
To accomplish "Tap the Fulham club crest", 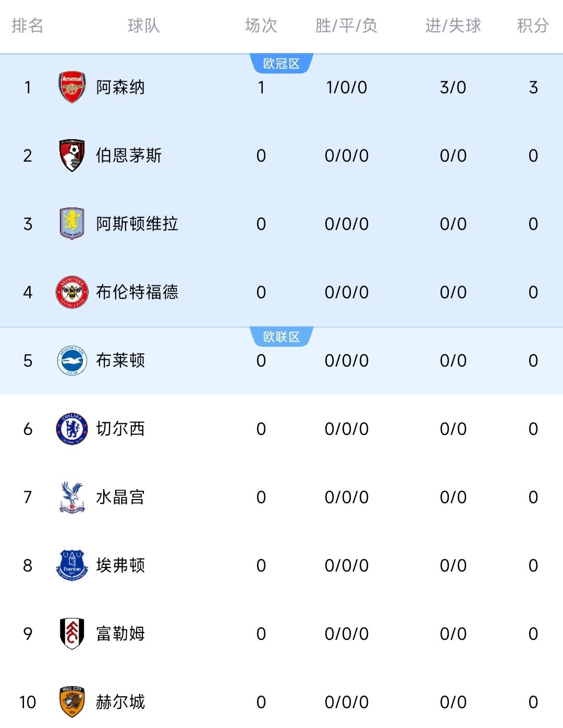I will point(72,634).
